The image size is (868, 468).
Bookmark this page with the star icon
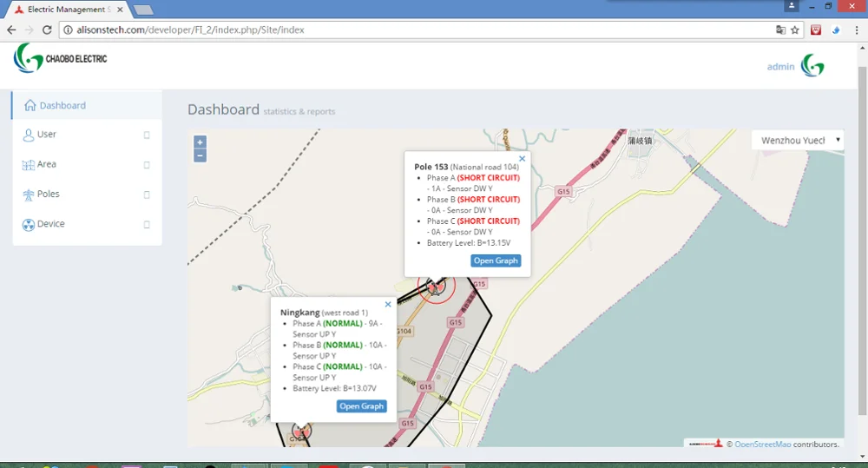click(794, 30)
